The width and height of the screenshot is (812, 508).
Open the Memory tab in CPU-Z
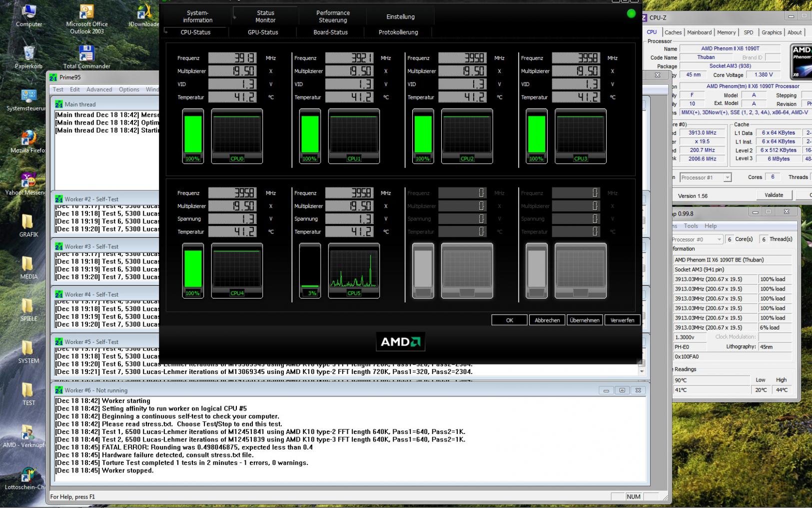click(726, 32)
